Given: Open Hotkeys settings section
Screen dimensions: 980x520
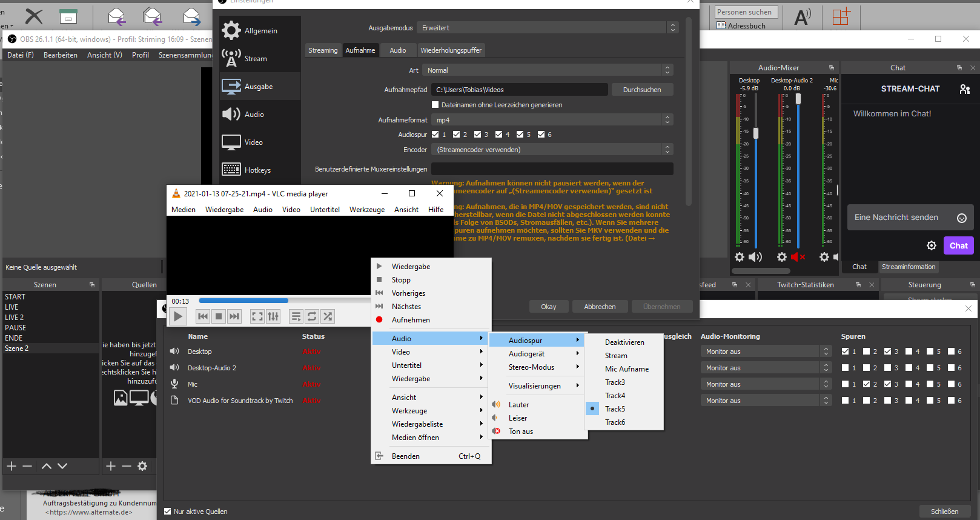Looking at the screenshot, I should click(x=257, y=170).
